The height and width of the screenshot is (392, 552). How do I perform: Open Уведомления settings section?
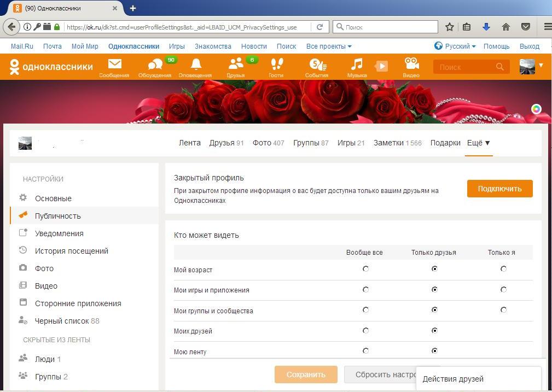point(84,233)
